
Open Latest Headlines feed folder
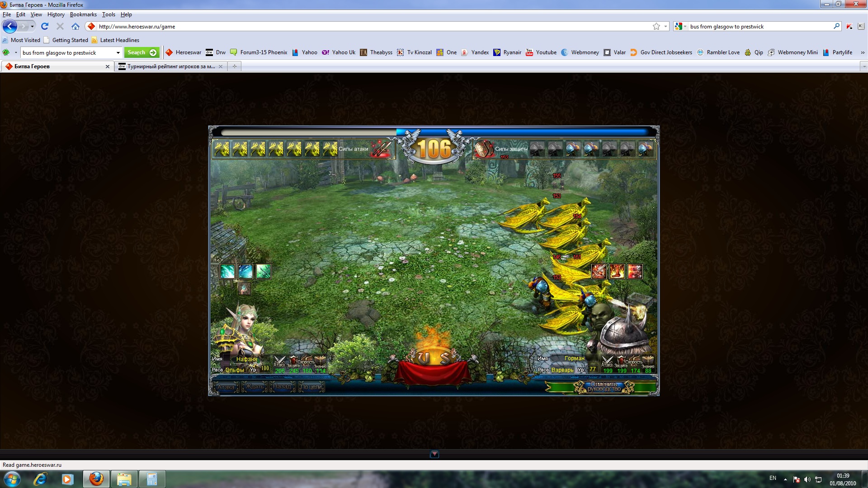pos(115,40)
